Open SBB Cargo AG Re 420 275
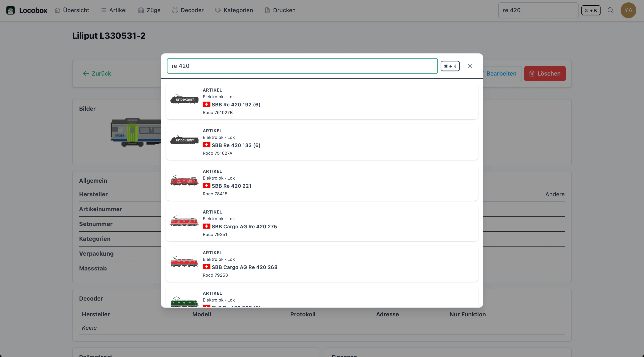 (x=322, y=223)
